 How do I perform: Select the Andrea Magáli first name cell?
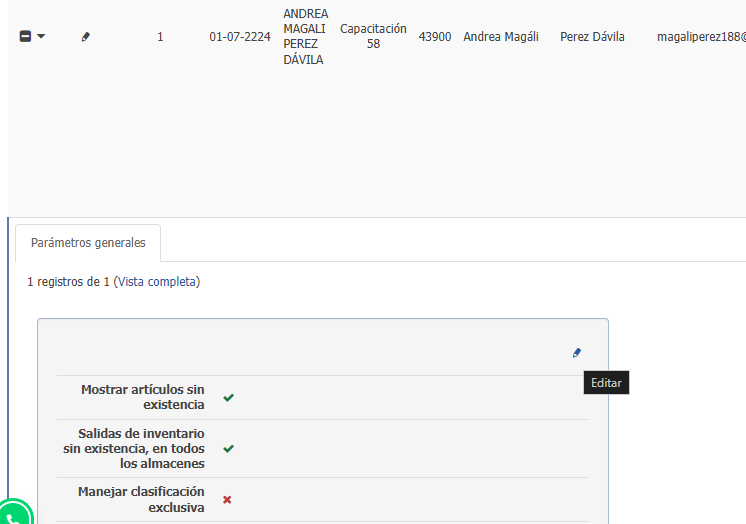click(x=501, y=37)
